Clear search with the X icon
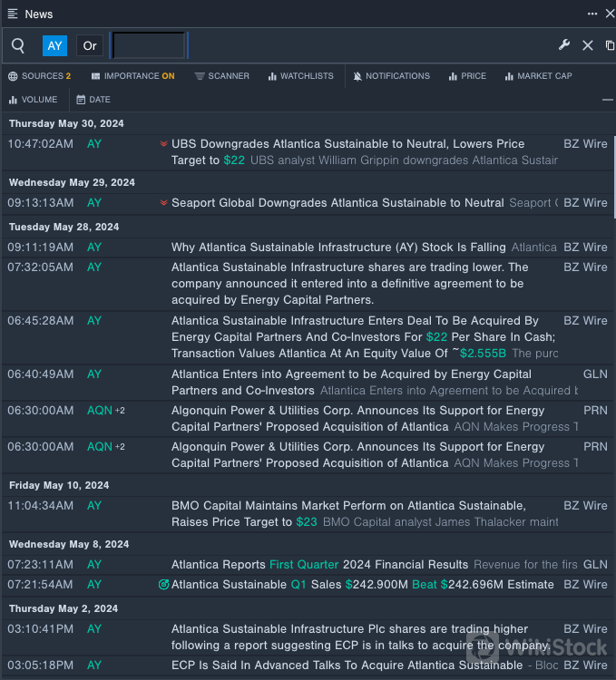This screenshot has width=616, height=680. point(588,45)
